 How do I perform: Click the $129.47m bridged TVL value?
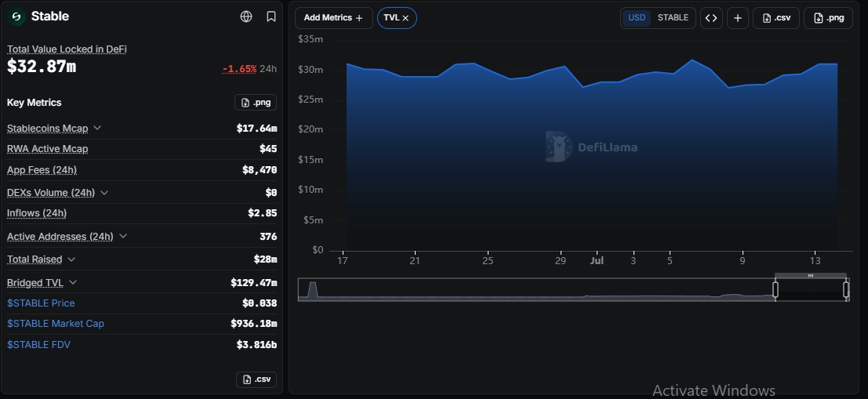[x=254, y=283]
